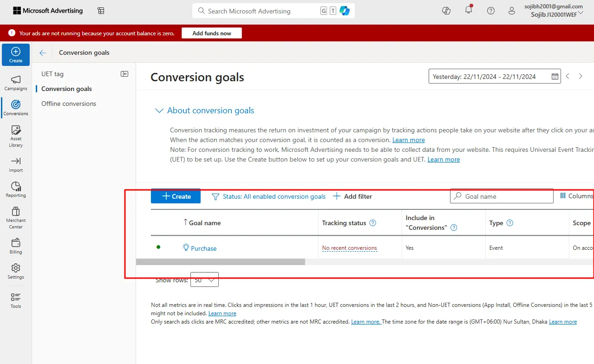Click the back arrow beside Conversion goals
This screenshot has height=364, width=594.
[x=43, y=53]
